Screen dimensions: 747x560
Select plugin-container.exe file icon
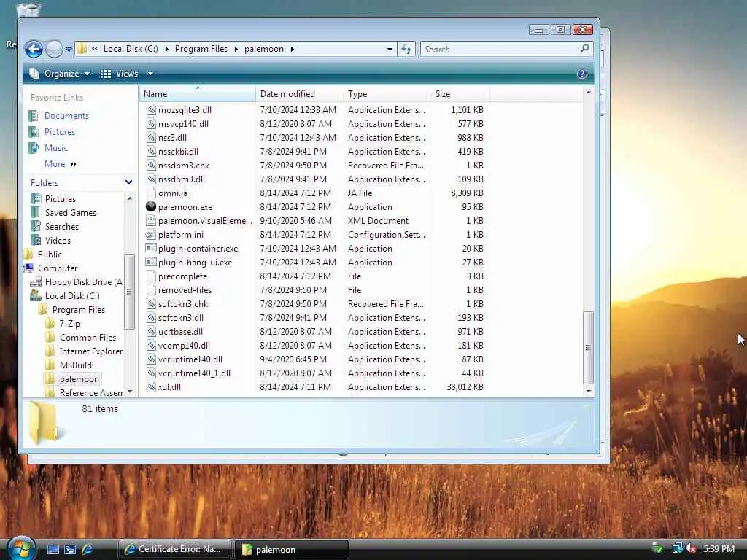coord(151,248)
